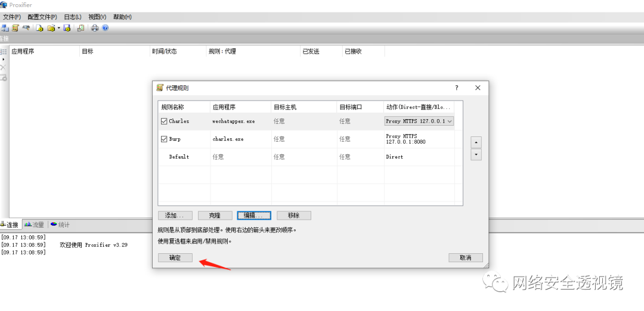
Task: Print using the printer toolbar icon
Action: [95, 28]
